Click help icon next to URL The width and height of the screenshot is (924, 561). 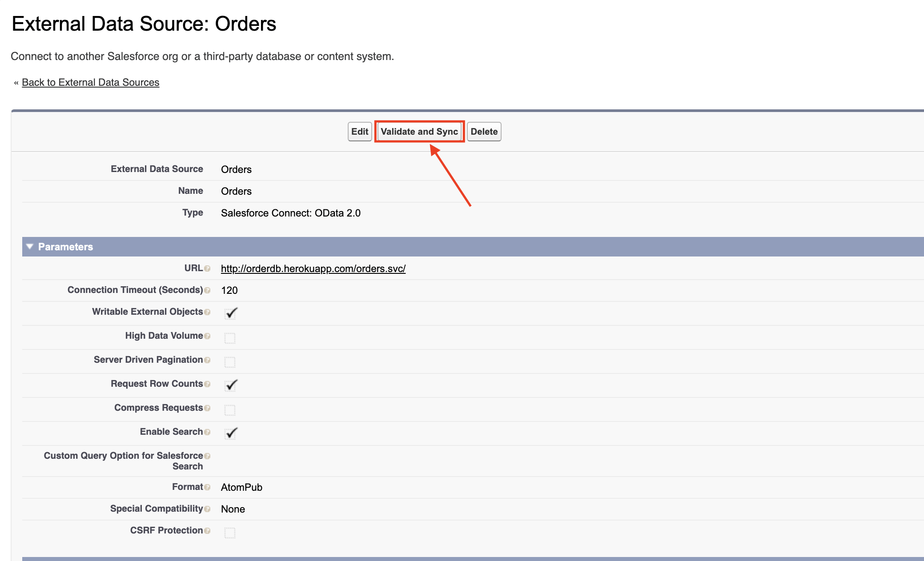click(x=207, y=269)
